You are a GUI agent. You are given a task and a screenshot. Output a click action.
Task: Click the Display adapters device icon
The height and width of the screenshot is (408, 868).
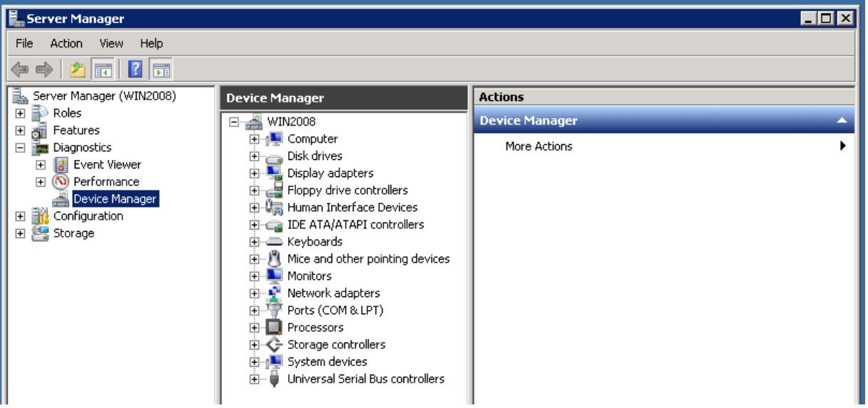(x=275, y=173)
